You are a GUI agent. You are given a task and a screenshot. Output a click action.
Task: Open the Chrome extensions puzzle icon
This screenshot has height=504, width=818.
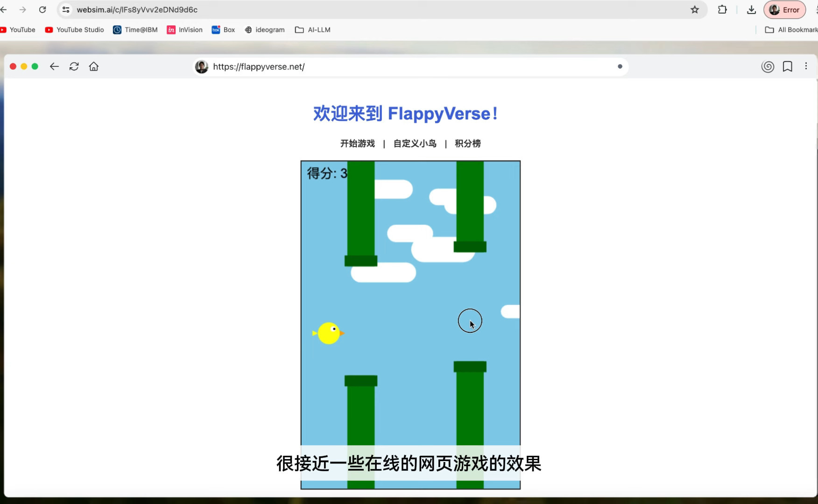(722, 10)
